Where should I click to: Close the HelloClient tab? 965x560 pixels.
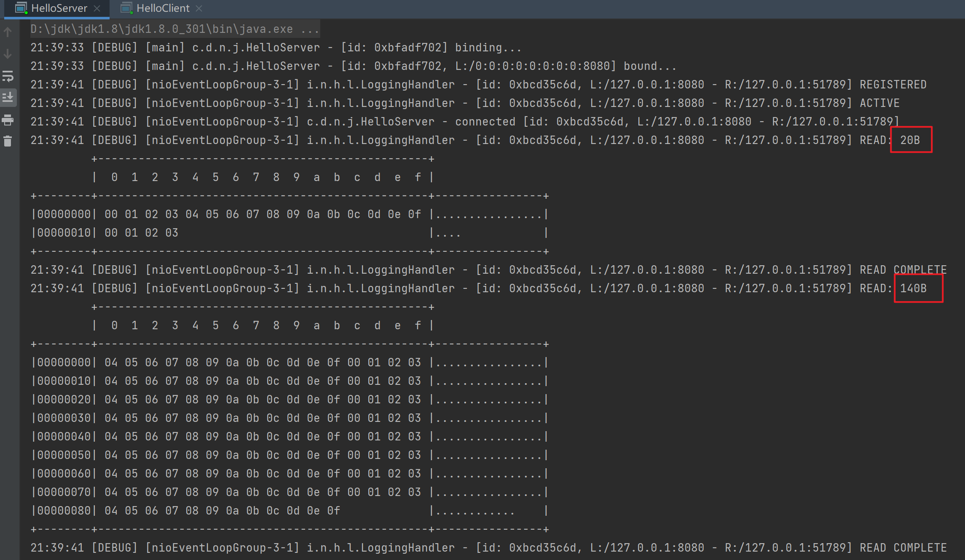click(199, 8)
